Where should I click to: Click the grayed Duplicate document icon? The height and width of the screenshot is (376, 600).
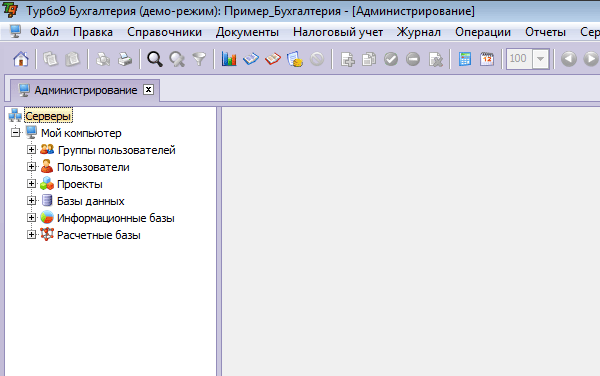[x=369, y=59]
